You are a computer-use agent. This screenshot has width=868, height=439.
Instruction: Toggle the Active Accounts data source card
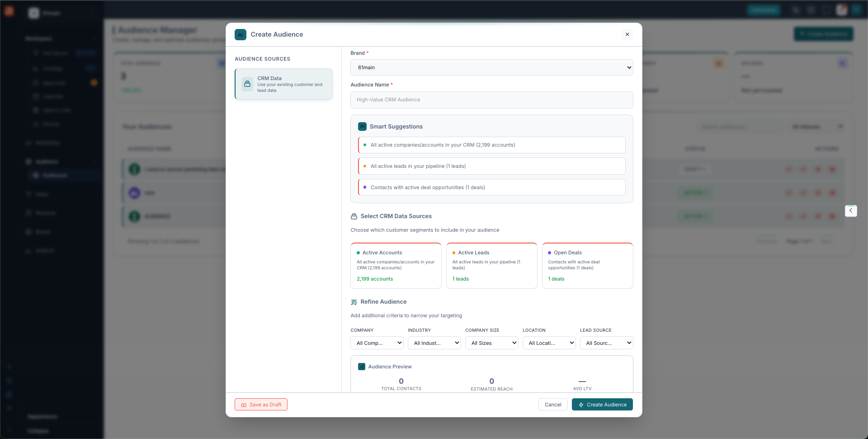pos(396,266)
